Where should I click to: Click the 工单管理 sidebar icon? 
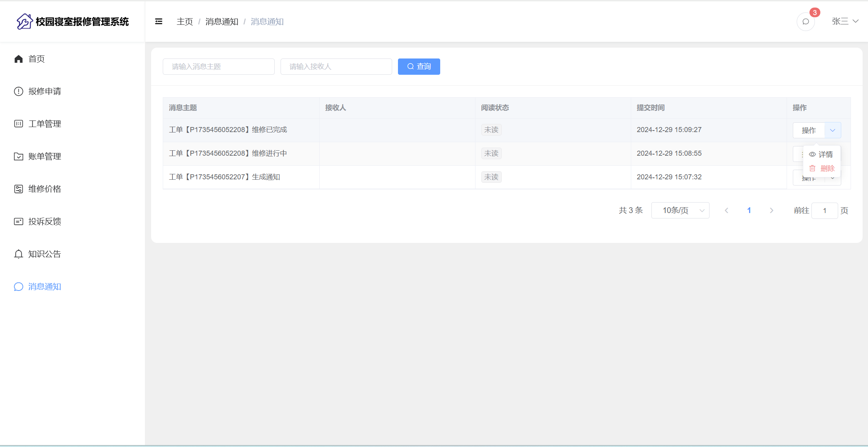19,124
